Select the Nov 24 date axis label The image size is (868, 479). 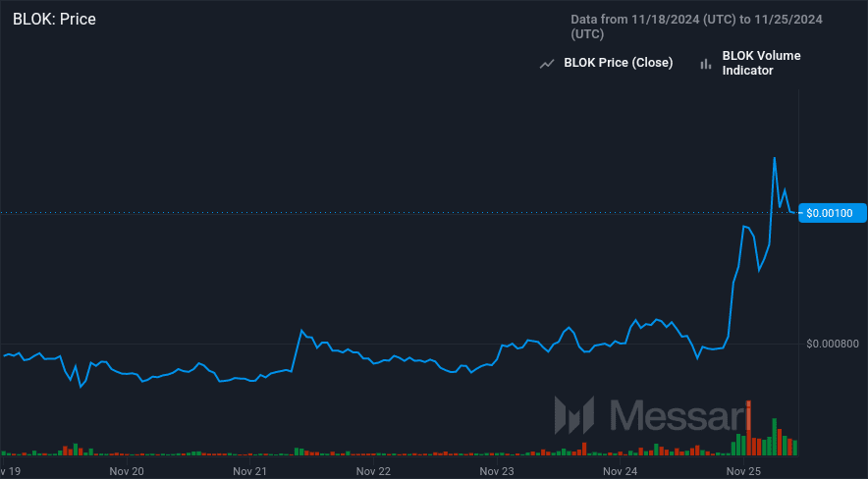coord(622,471)
